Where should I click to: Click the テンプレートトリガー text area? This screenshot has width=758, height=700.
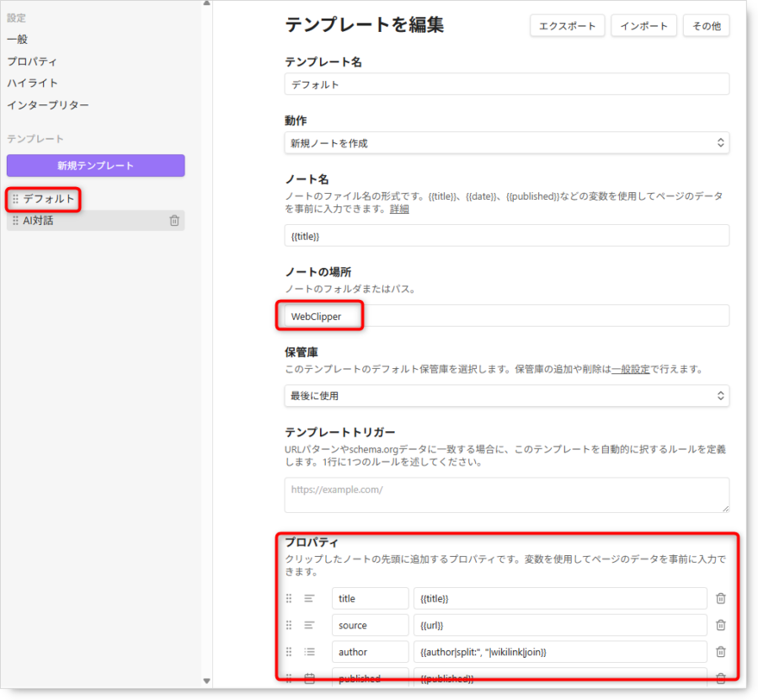506,494
